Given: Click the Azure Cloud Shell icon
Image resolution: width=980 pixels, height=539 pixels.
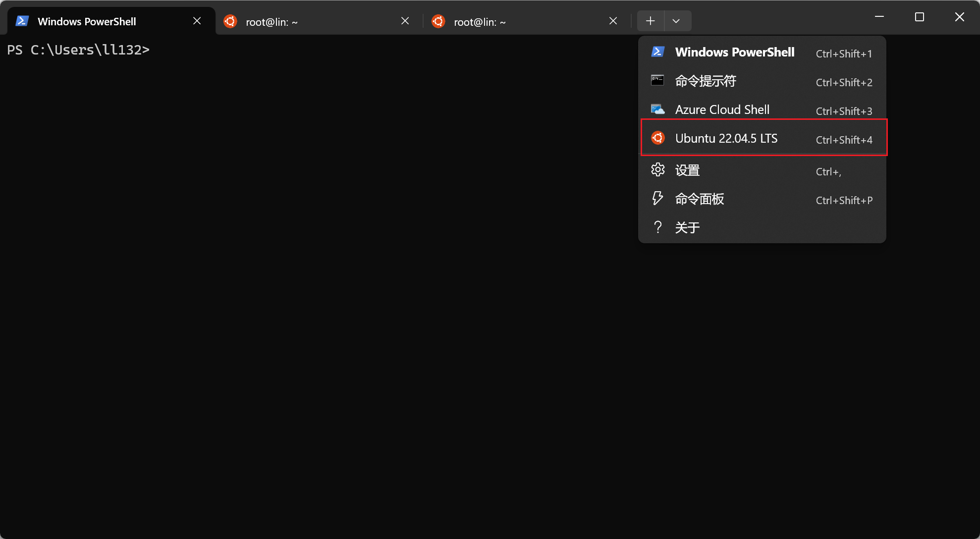Looking at the screenshot, I should (657, 109).
